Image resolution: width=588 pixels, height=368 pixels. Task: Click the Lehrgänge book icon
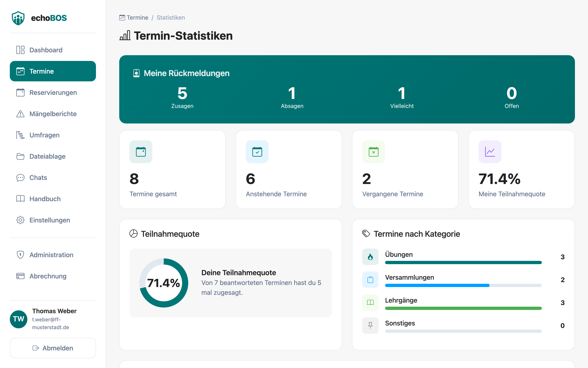pyautogui.click(x=370, y=303)
